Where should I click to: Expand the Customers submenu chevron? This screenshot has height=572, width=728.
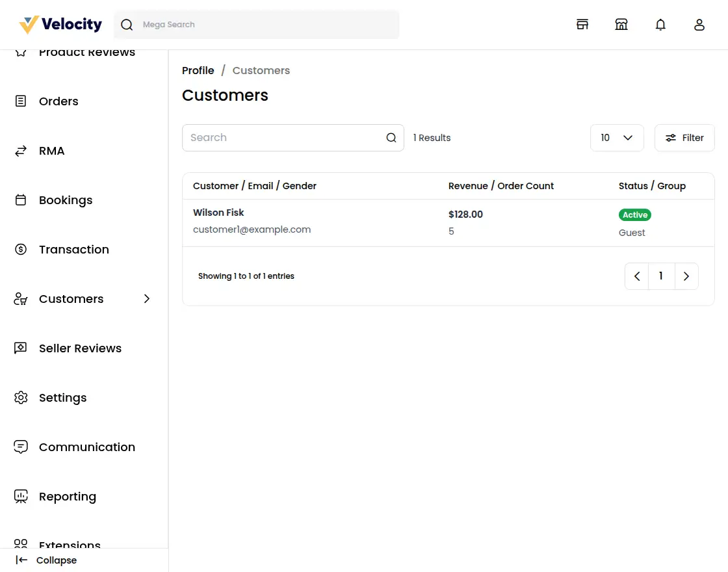(x=147, y=299)
